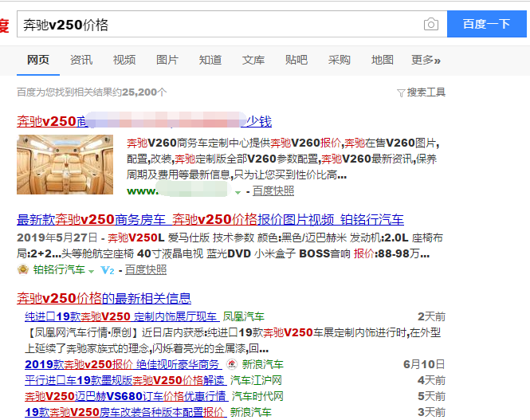Open news 2019款奔驰v250报价 绝佳视听豪华商务
Image resolution: width=530 pixels, height=420 pixels.
pyautogui.click(x=124, y=364)
